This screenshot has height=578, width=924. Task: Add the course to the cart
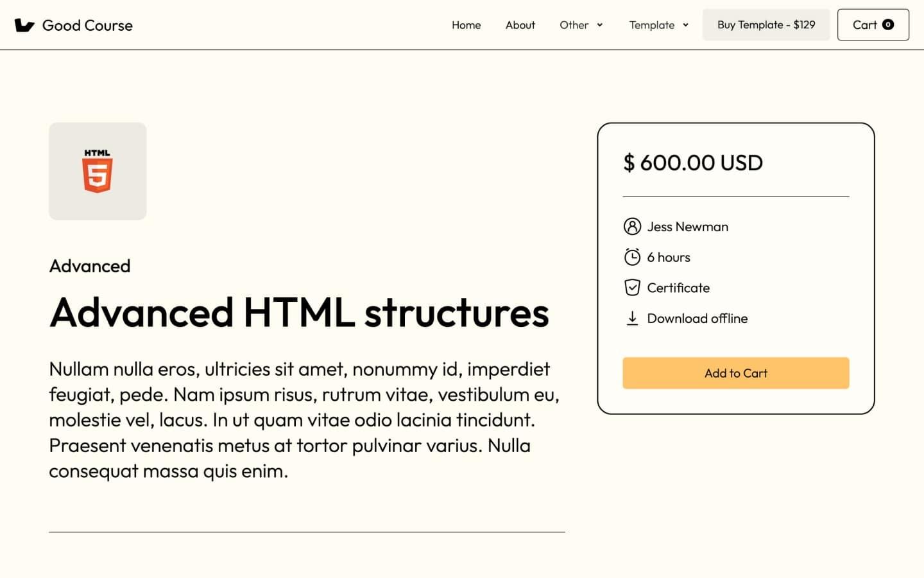[735, 372]
